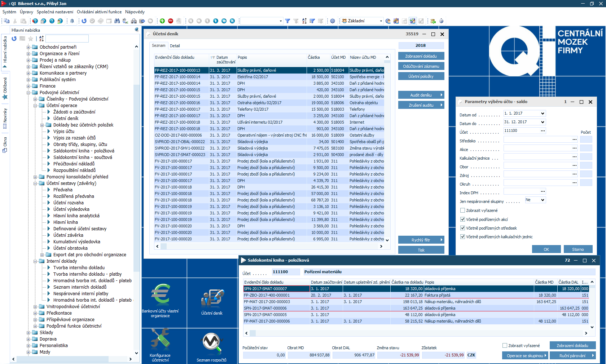Open the Společná nastavení menu
606x364 pixels.
click(x=55, y=12)
